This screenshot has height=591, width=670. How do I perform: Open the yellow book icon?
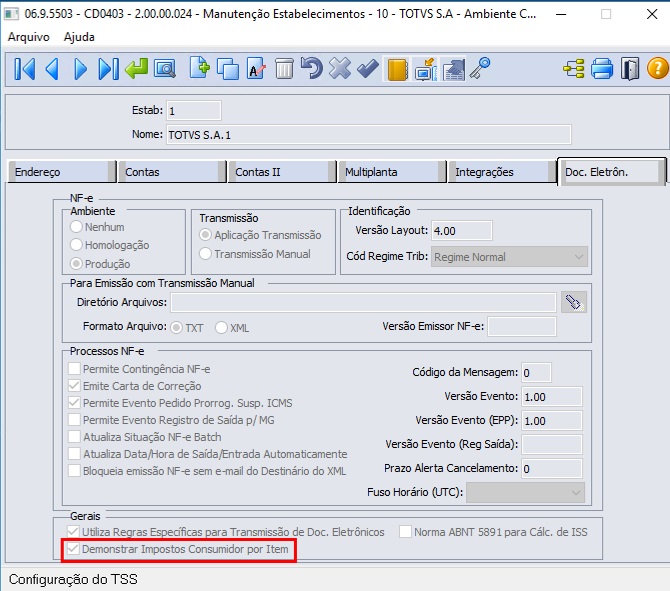[397, 69]
